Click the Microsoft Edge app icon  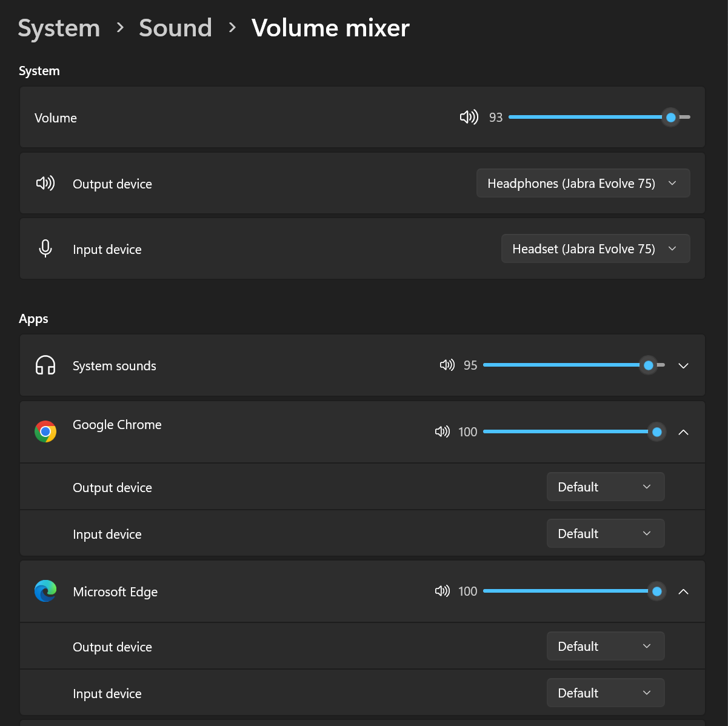[45, 591]
